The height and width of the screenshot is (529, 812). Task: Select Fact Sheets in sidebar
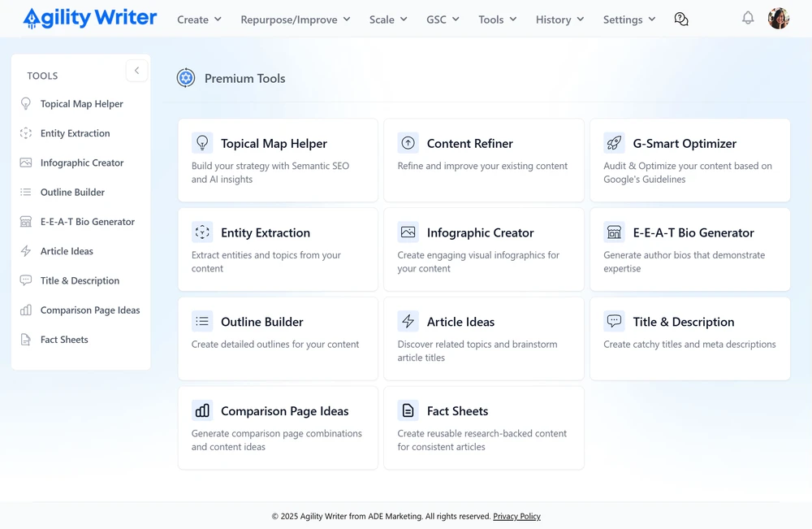[64, 340]
